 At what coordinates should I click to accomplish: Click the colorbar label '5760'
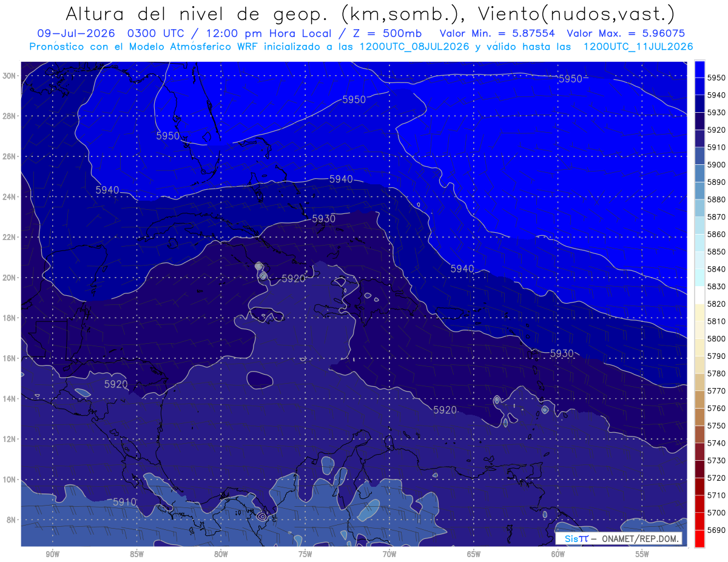point(716,408)
